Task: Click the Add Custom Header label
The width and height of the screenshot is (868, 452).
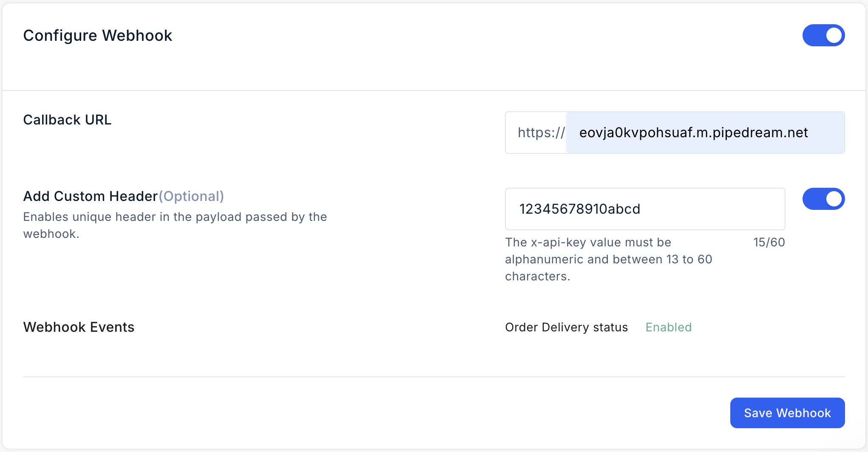Action: [91, 196]
